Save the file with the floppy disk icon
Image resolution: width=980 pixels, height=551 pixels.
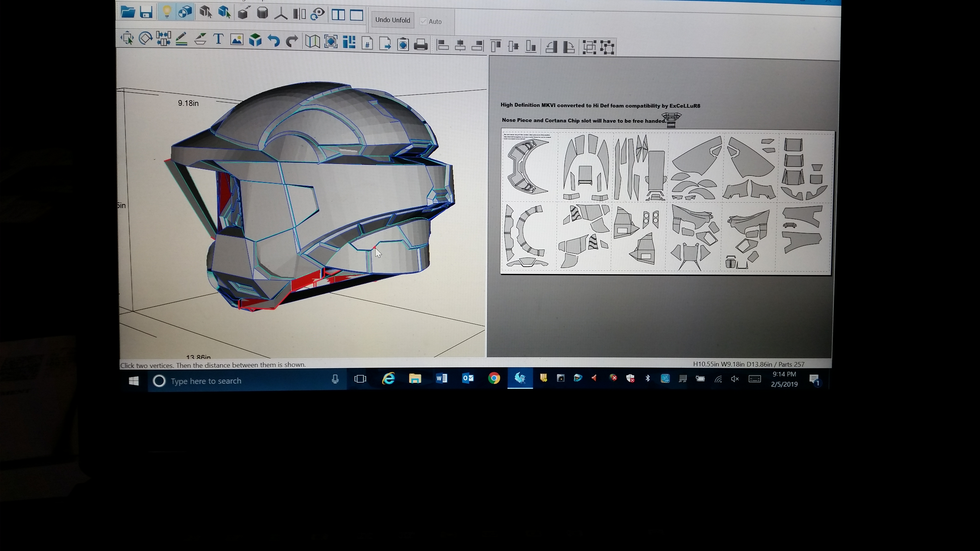click(x=146, y=12)
